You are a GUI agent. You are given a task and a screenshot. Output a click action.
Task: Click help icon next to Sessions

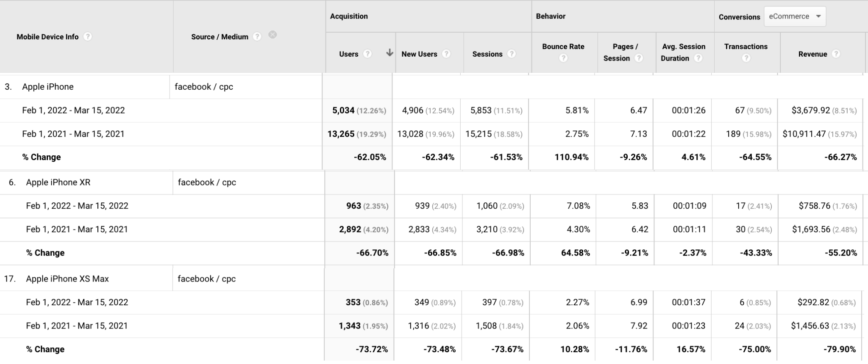pyautogui.click(x=512, y=54)
